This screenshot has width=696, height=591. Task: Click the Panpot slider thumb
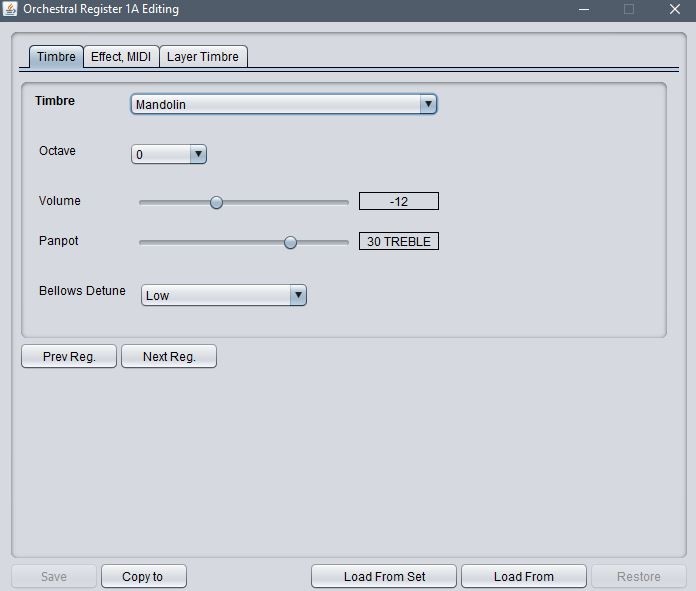[290, 242]
